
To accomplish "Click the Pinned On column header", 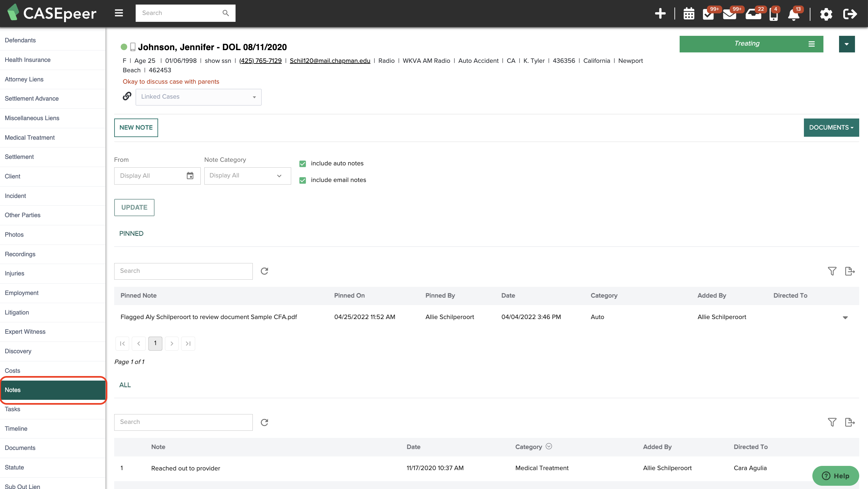I will click(349, 295).
